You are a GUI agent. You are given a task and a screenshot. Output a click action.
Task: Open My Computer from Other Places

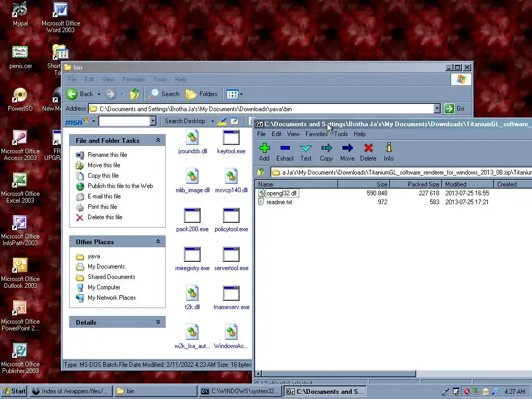pyautogui.click(x=104, y=287)
